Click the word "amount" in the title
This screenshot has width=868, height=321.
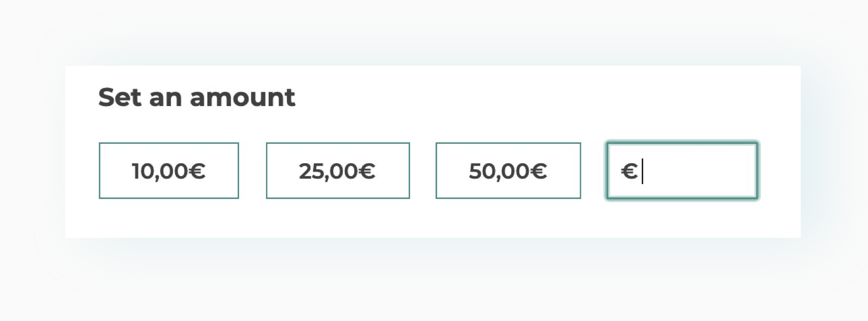243,97
